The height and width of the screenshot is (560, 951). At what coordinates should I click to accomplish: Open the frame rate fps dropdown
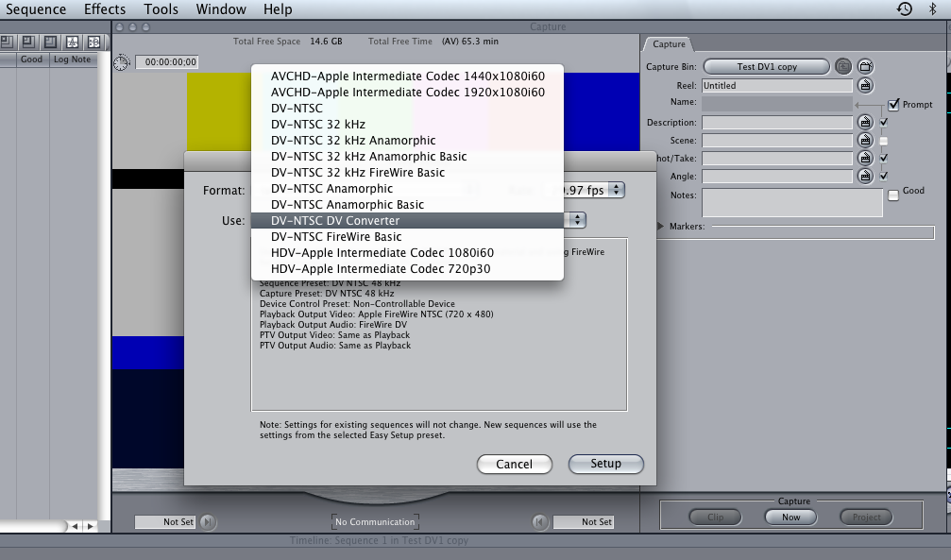point(616,190)
